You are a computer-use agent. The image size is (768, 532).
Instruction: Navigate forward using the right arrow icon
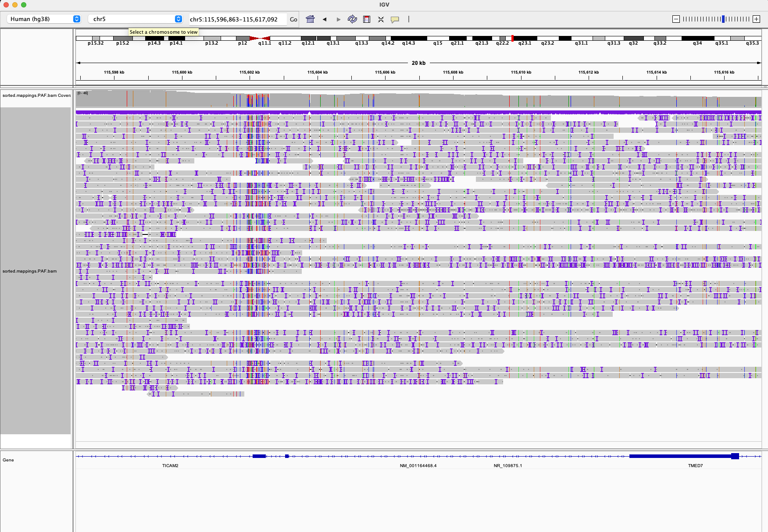pyautogui.click(x=338, y=19)
